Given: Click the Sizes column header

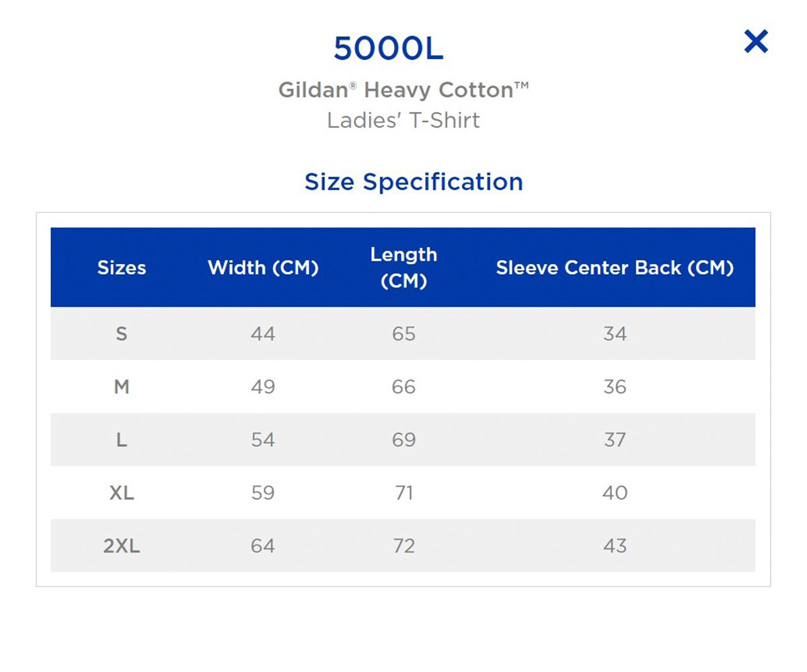Looking at the screenshot, I should pyautogui.click(x=122, y=267).
